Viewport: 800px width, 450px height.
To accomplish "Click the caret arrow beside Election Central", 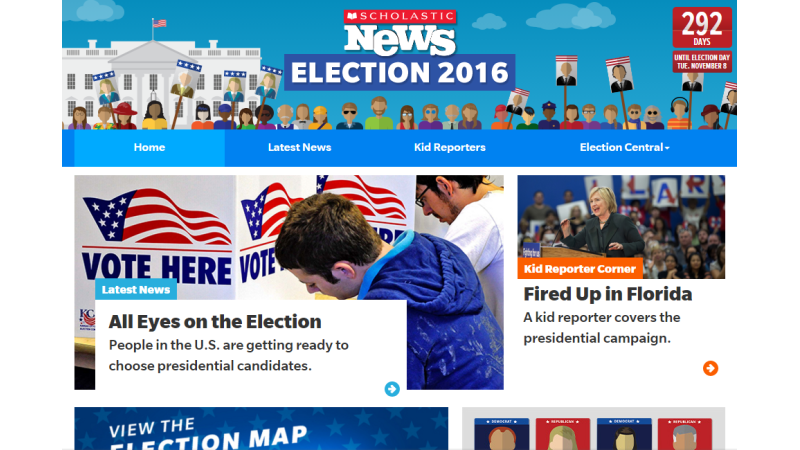I will pyautogui.click(x=667, y=148).
